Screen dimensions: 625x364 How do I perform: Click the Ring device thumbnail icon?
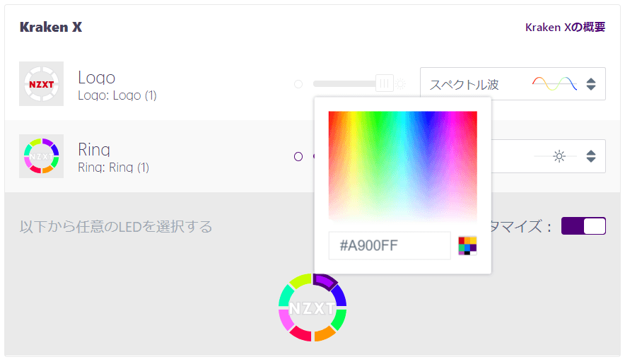42,156
